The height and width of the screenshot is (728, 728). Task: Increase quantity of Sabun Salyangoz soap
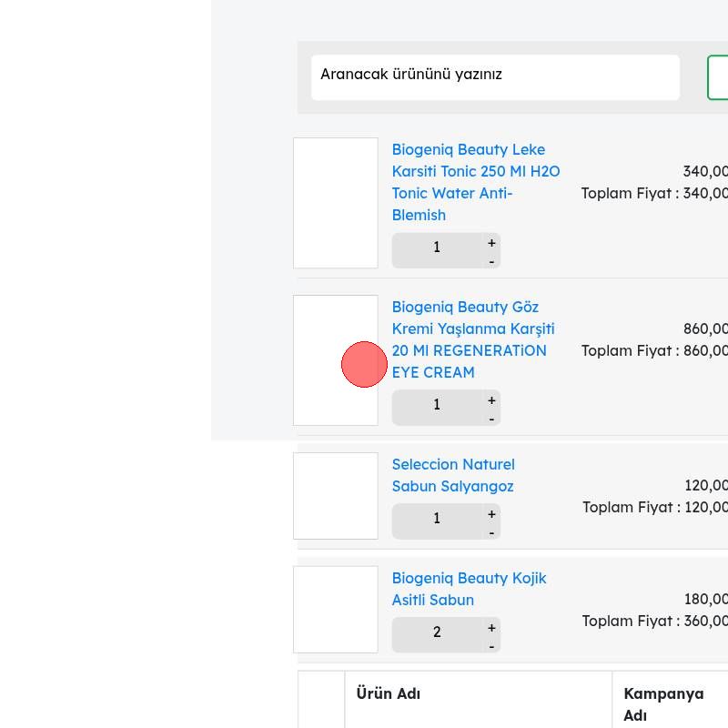pos(491,514)
